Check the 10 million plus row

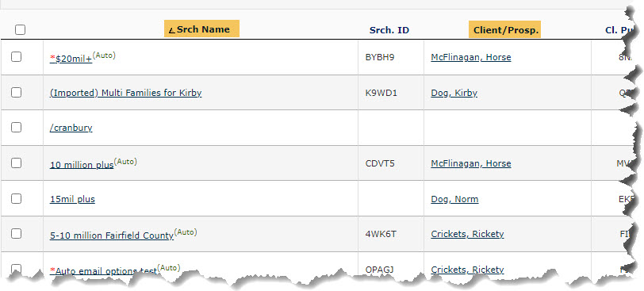point(16,163)
